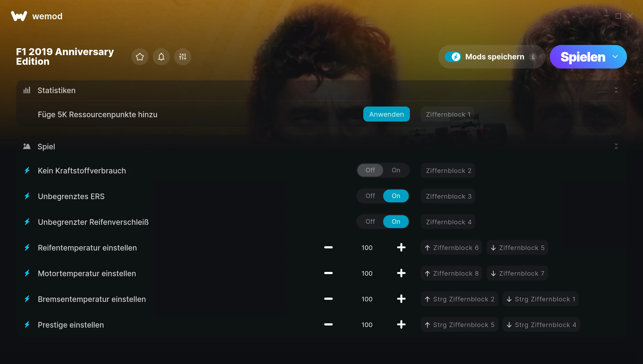Open the Spielen dropdown arrow
The width and height of the screenshot is (643, 364).
(x=615, y=57)
